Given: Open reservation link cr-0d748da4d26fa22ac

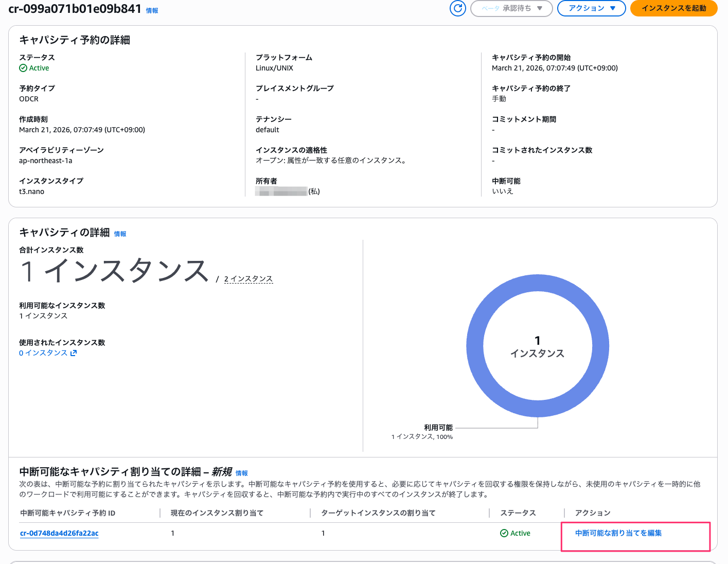Looking at the screenshot, I should 59,533.
